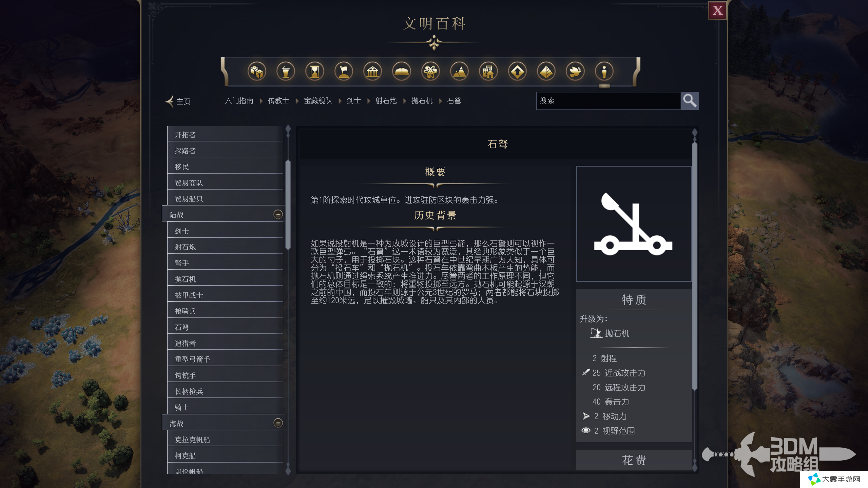Jump to 抛石机 in breadcrumb trail
The image size is (868, 488).
(x=422, y=101)
